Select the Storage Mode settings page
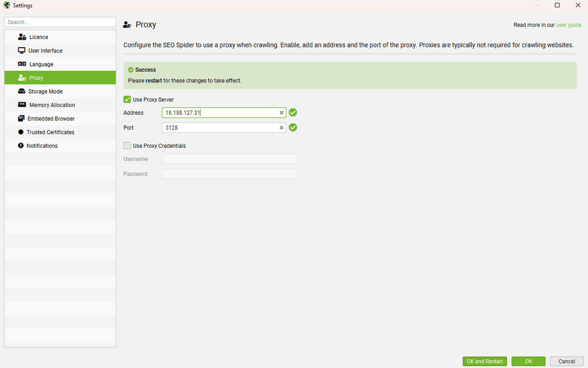This screenshot has height=368, width=588. (60, 91)
